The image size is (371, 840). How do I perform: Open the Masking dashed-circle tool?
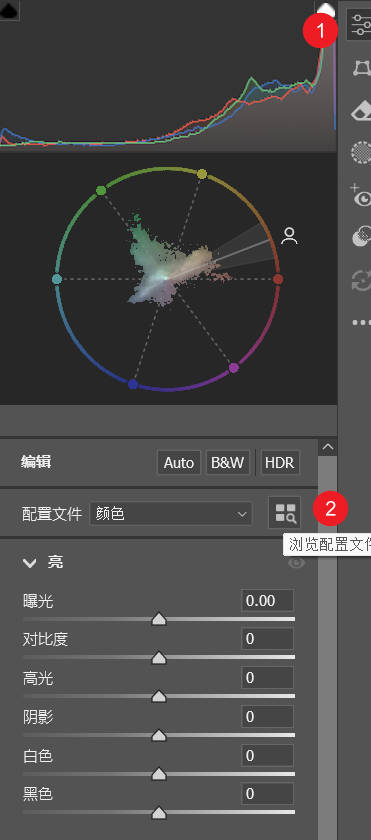[361, 152]
